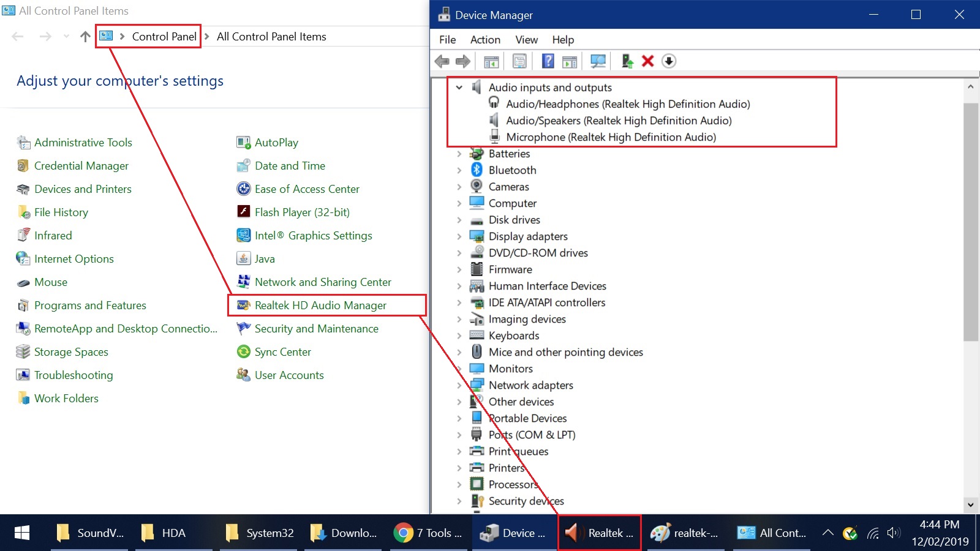This screenshot has width=980, height=551.
Task: Click the red X uninstall device icon
Action: [648, 61]
